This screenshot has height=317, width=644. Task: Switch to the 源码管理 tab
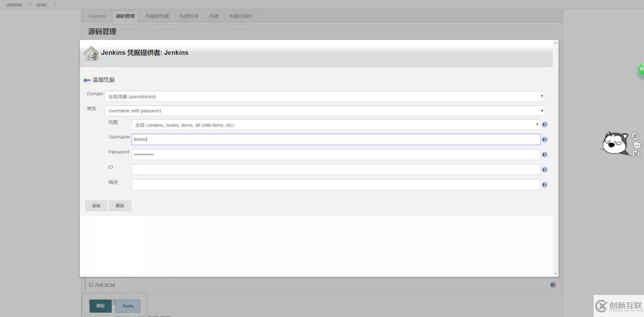[x=125, y=16]
